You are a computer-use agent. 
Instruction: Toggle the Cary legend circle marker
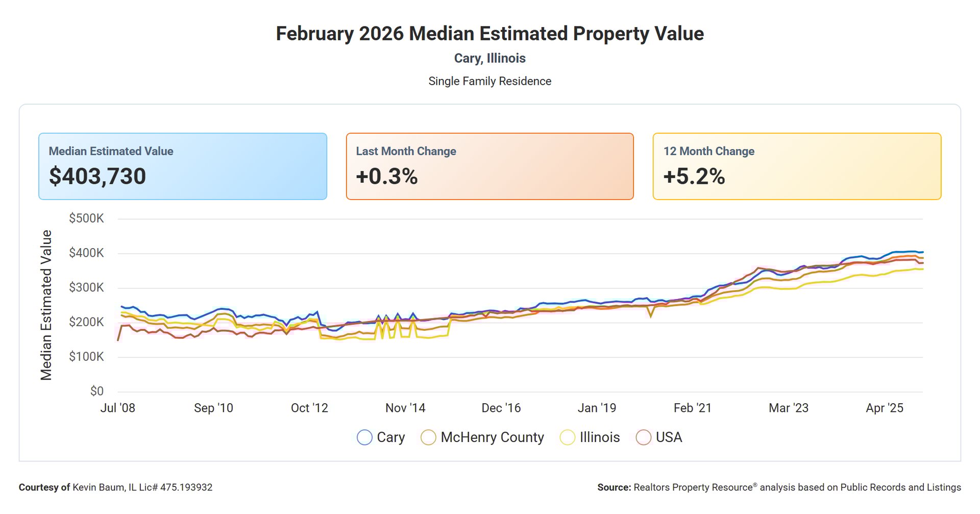coord(364,437)
